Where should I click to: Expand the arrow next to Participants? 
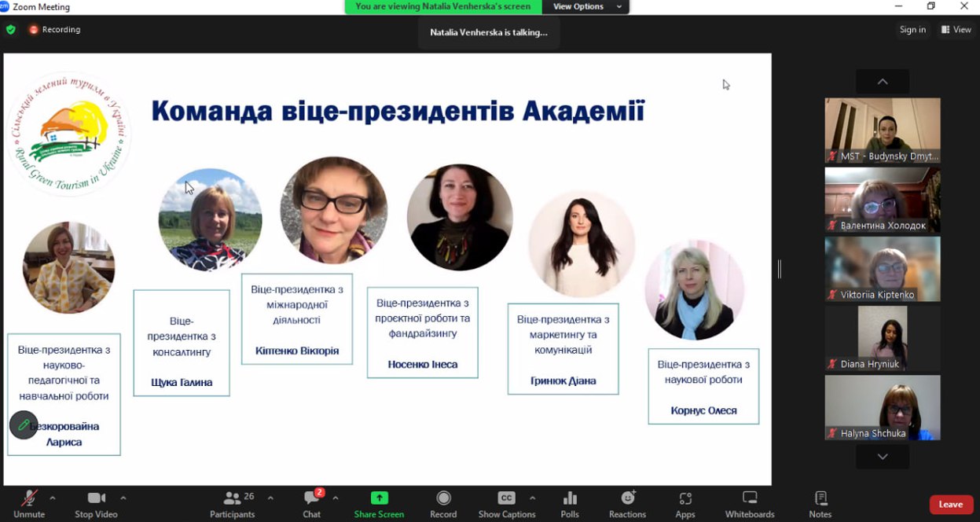[x=270, y=498]
